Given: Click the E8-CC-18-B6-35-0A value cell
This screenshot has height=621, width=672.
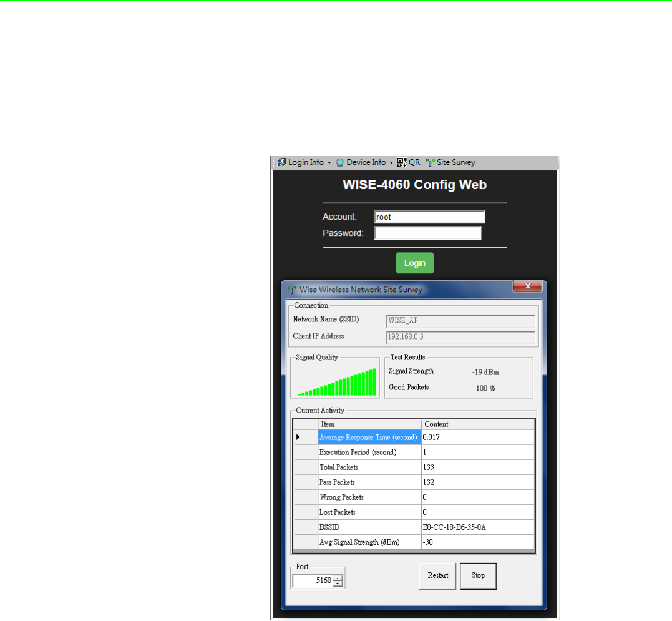Looking at the screenshot, I should (x=478, y=527).
